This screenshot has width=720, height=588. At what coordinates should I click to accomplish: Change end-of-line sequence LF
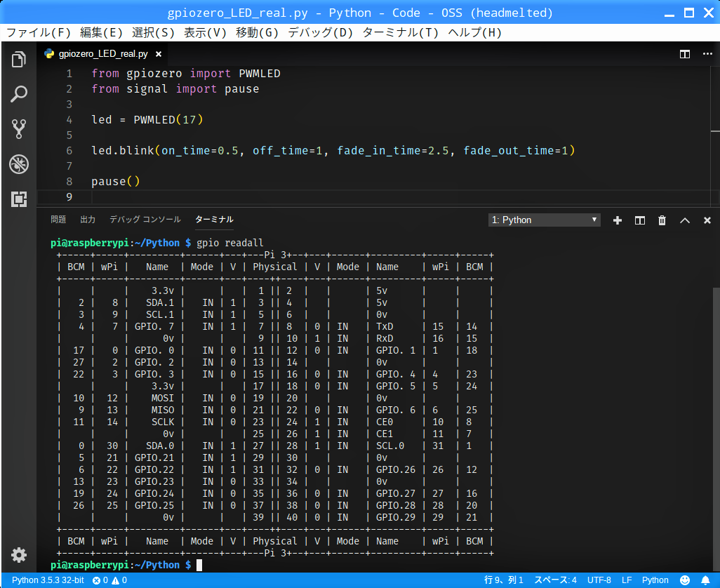pos(627,580)
